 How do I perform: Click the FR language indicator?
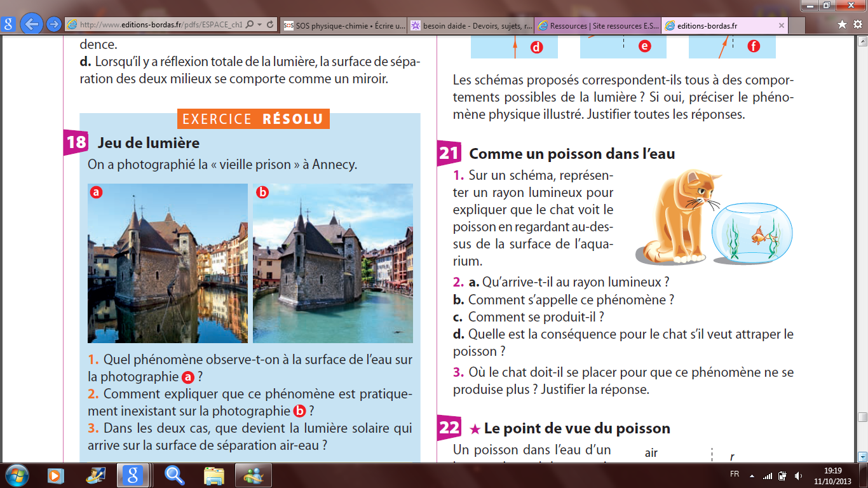(x=735, y=475)
